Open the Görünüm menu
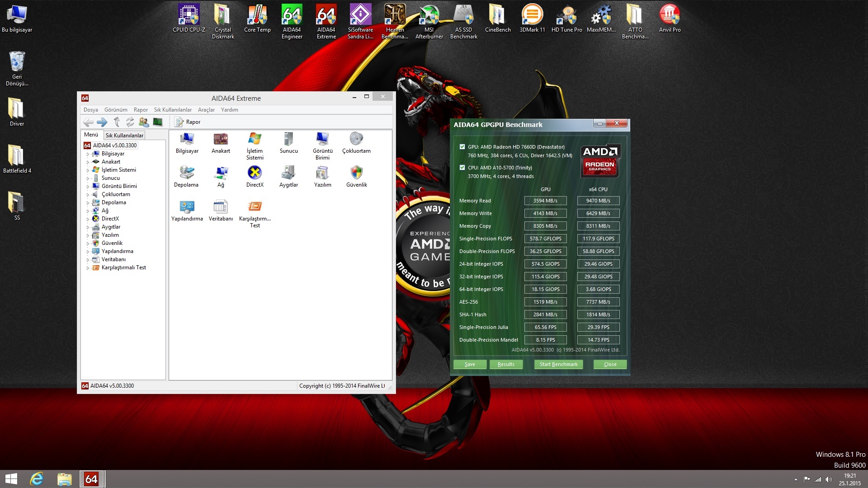Image resolution: width=868 pixels, height=488 pixels. [x=116, y=110]
